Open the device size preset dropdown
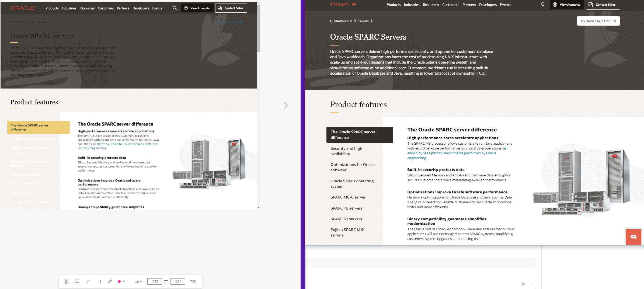The width and height of the screenshot is (644, 289). 138,281
